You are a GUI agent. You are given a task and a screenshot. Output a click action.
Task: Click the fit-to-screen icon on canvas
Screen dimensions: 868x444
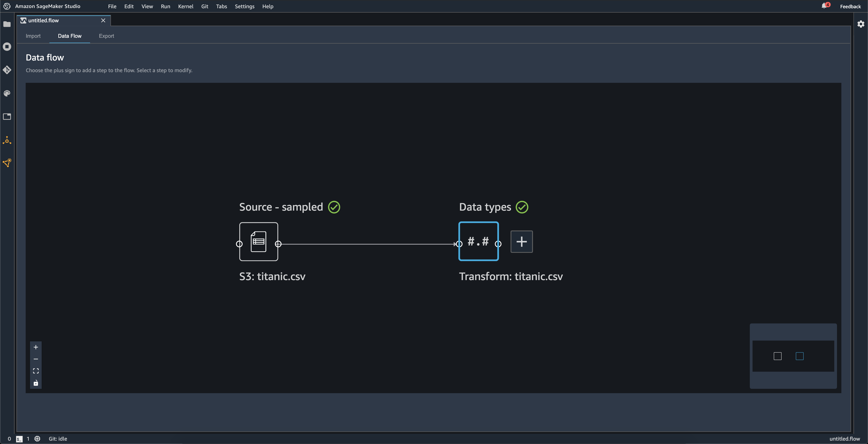point(36,371)
